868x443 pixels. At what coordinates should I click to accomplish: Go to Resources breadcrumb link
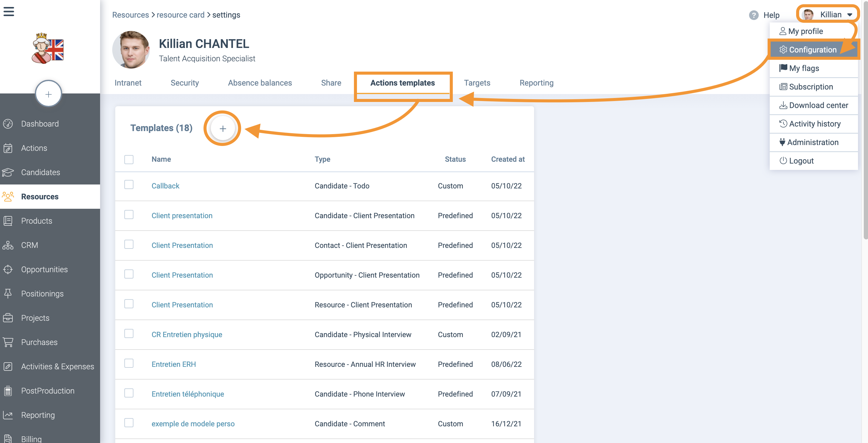click(x=130, y=15)
